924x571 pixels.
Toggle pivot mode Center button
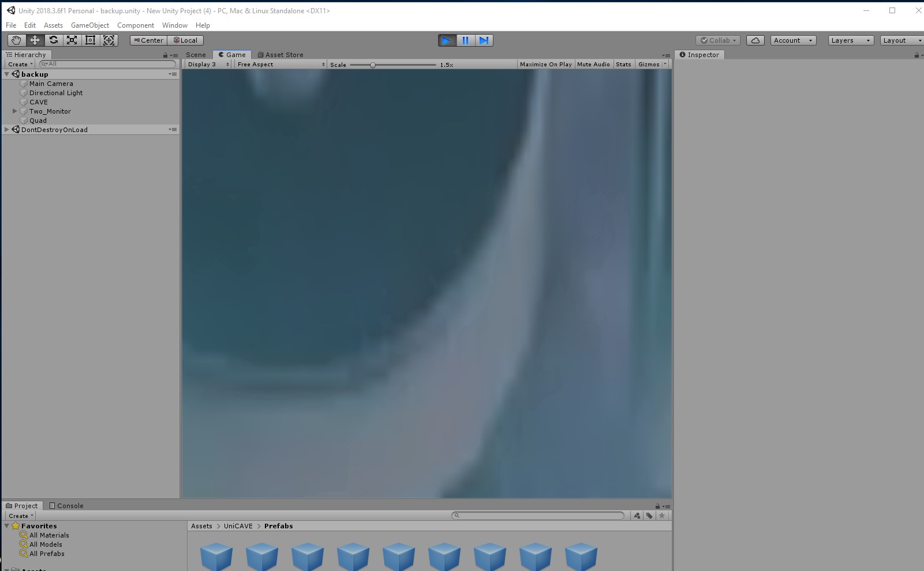coord(148,40)
